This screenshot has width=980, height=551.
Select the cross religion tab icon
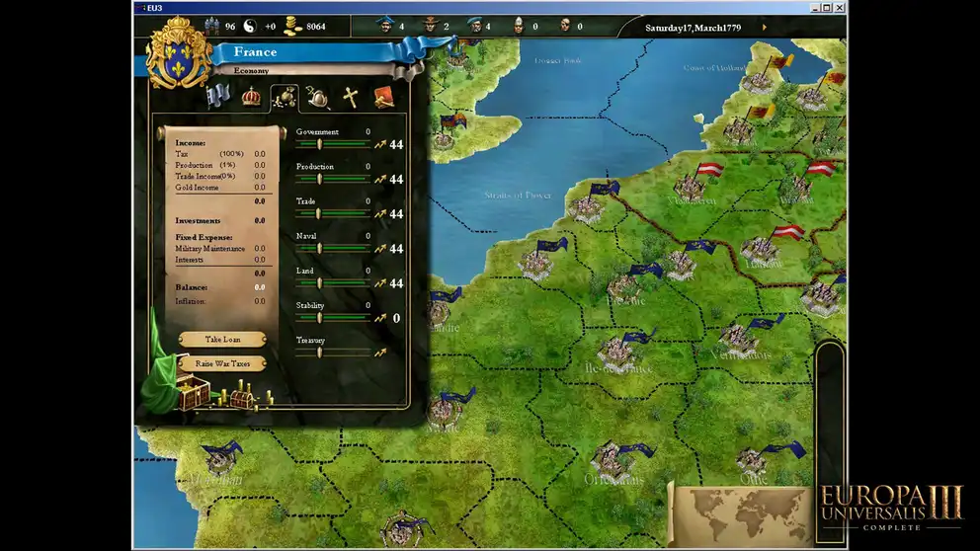[350, 97]
